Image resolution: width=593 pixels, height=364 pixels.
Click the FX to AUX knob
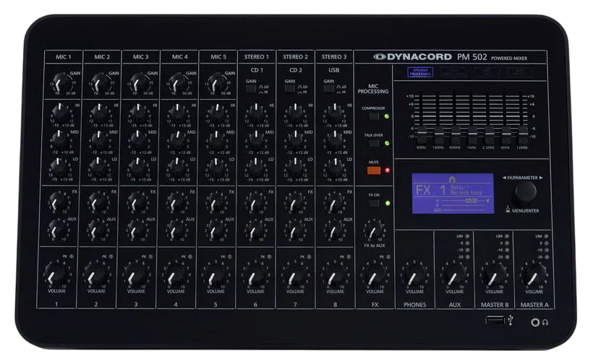coord(374,230)
